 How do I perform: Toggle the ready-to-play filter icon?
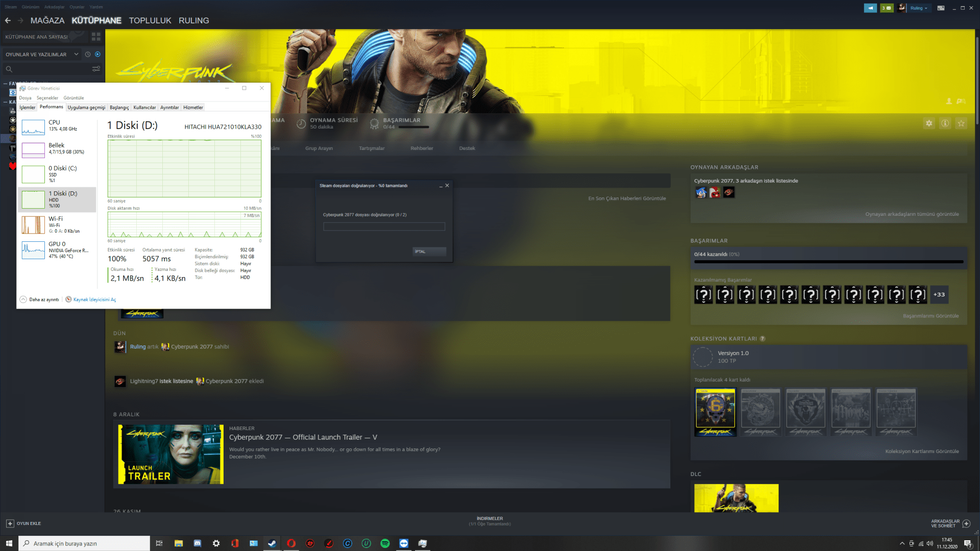(x=97, y=54)
